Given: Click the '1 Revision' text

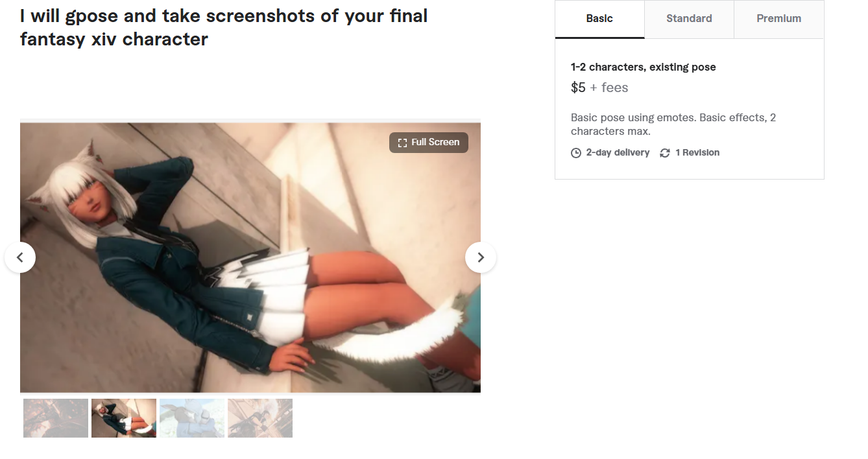Looking at the screenshot, I should coord(697,153).
